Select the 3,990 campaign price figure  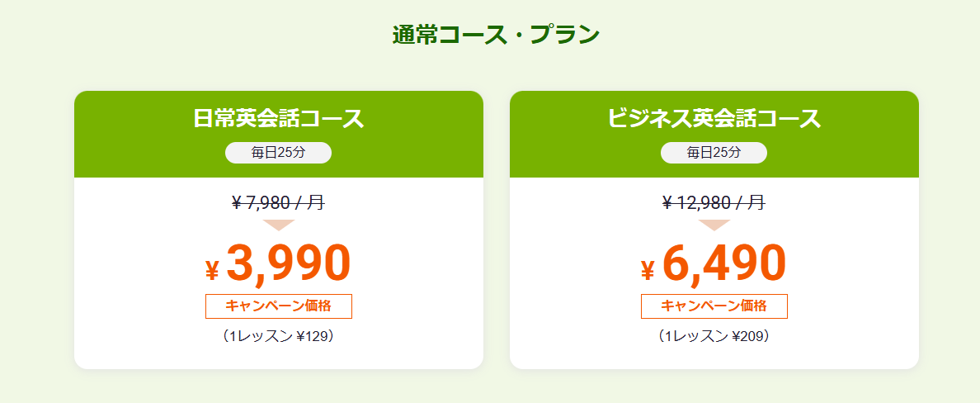[x=288, y=263]
